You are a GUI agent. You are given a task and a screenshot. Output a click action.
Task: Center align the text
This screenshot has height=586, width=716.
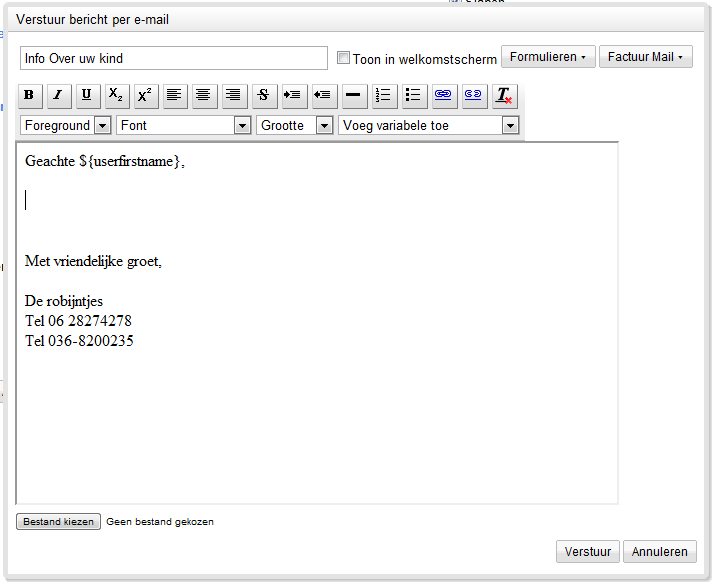(x=204, y=96)
